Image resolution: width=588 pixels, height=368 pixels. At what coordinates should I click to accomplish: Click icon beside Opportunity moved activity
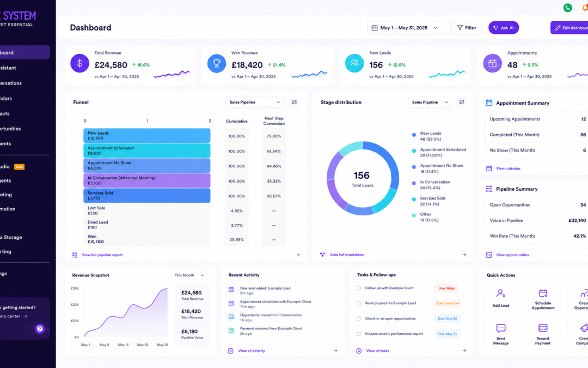click(231, 317)
